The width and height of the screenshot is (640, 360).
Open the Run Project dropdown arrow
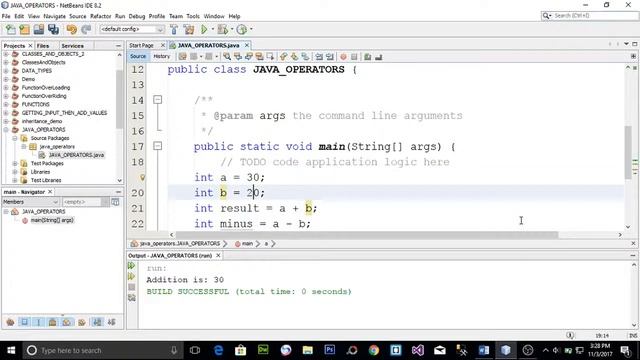[212, 29]
